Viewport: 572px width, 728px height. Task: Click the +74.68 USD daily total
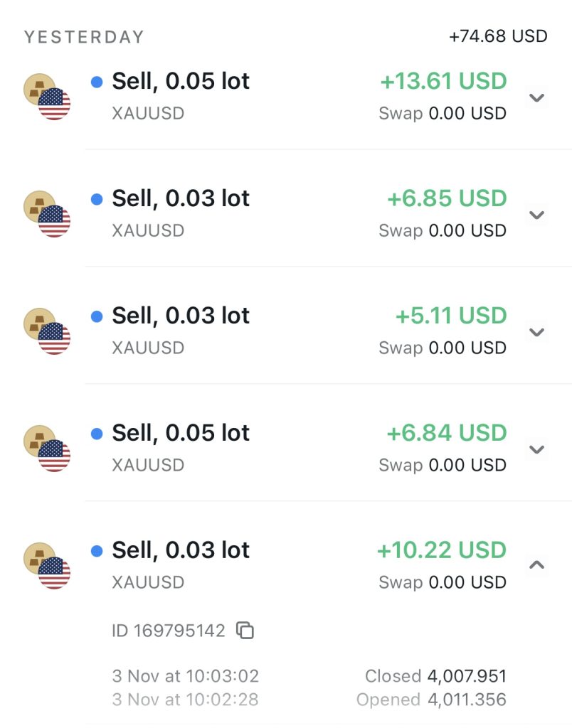coord(498,36)
